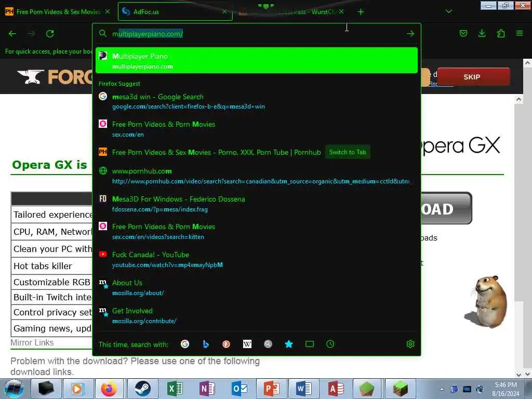Select the mozilla.org About Us suggestion
Viewport: 532px width, 399px height.
[257, 288]
